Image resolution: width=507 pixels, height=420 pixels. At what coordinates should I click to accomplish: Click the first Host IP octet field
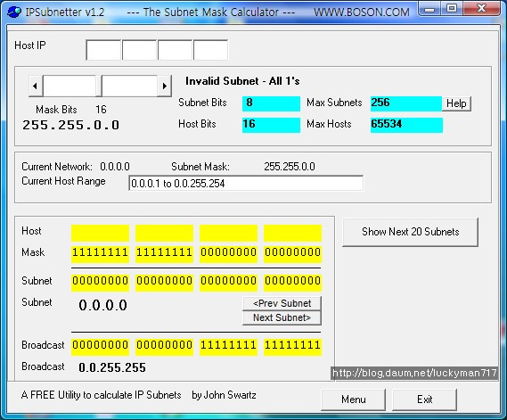103,50
